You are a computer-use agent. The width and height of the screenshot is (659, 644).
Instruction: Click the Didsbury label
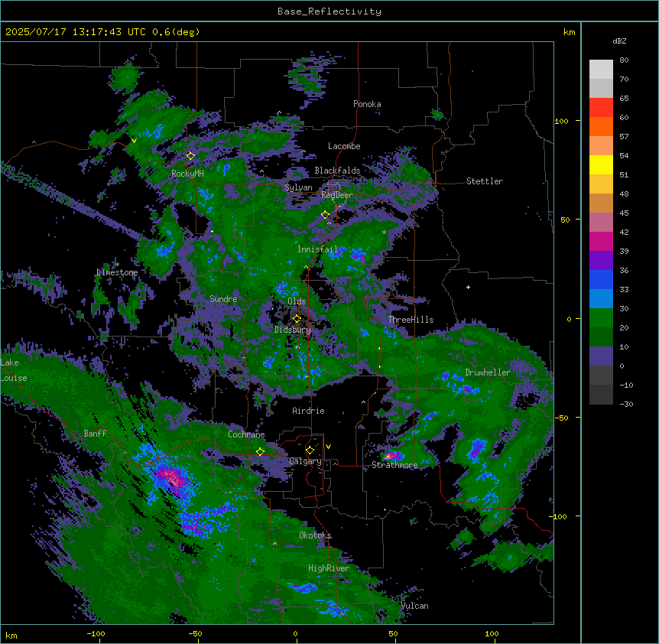pyautogui.click(x=293, y=330)
